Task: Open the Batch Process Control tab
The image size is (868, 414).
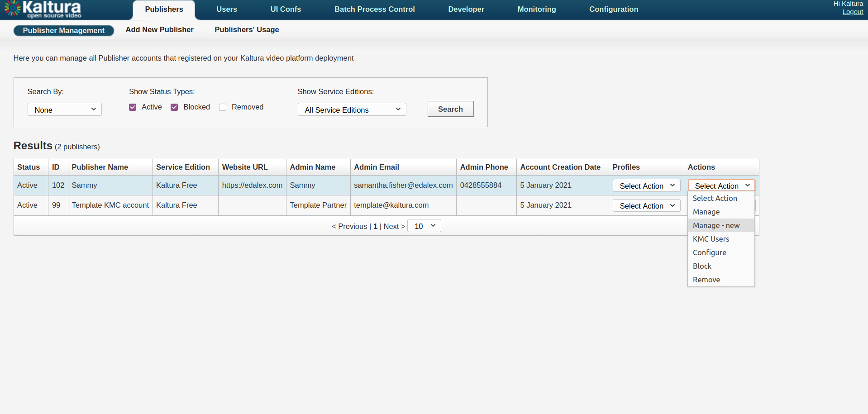Action: 374,10
